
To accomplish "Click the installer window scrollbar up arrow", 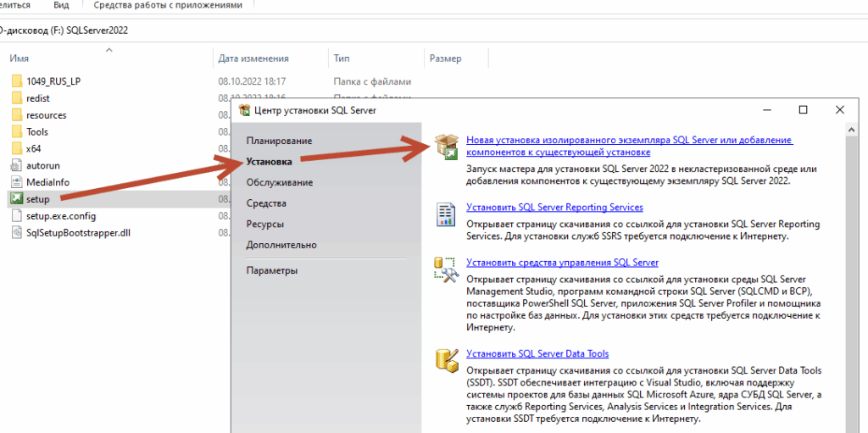I will click(851, 130).
